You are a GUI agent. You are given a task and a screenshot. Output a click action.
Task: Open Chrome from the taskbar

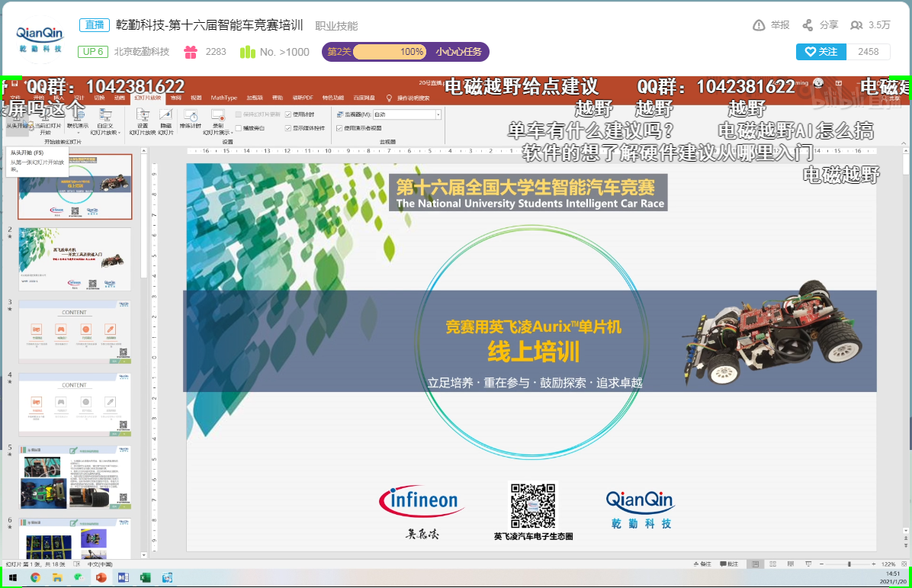click(36, 577)
